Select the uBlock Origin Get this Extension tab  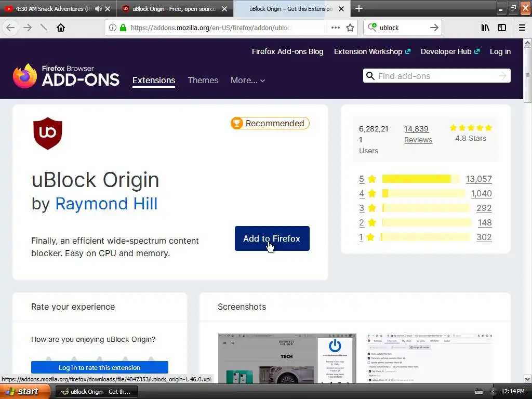point(290,9)
